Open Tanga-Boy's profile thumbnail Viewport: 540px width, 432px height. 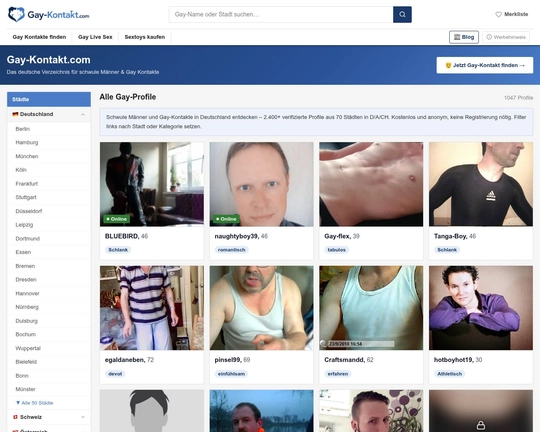(481, 184)
